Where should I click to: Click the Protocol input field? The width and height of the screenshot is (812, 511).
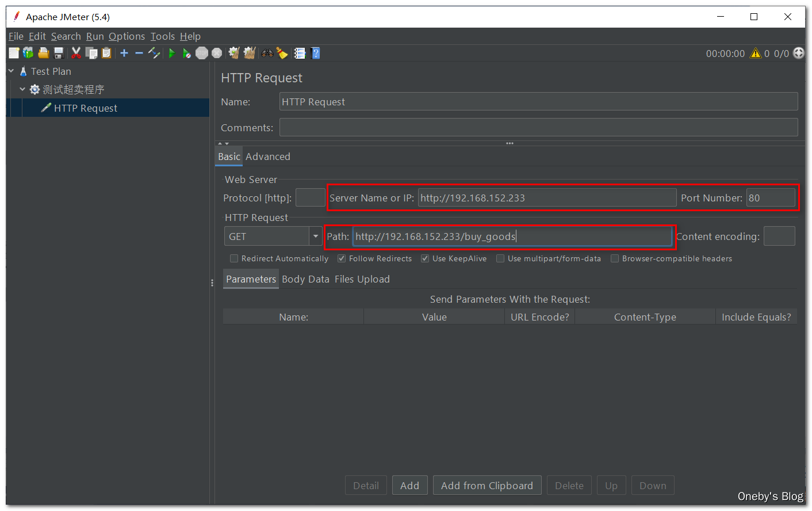coord(311,197)
